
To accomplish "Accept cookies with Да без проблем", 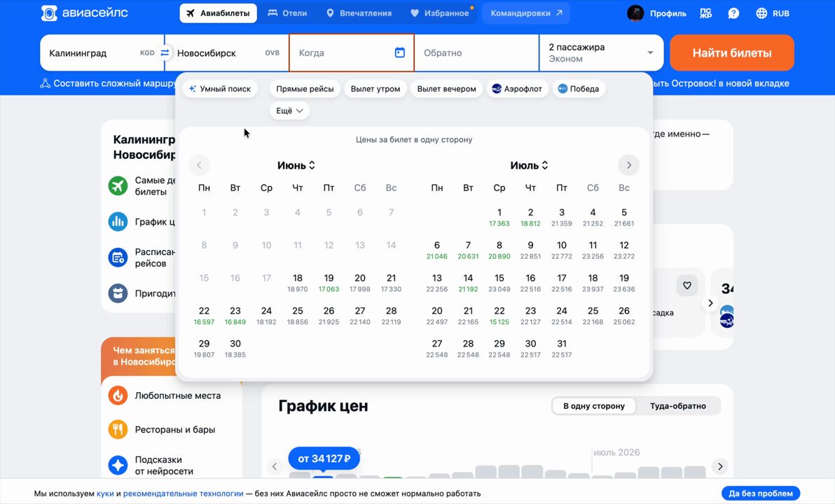I will 761,493.
